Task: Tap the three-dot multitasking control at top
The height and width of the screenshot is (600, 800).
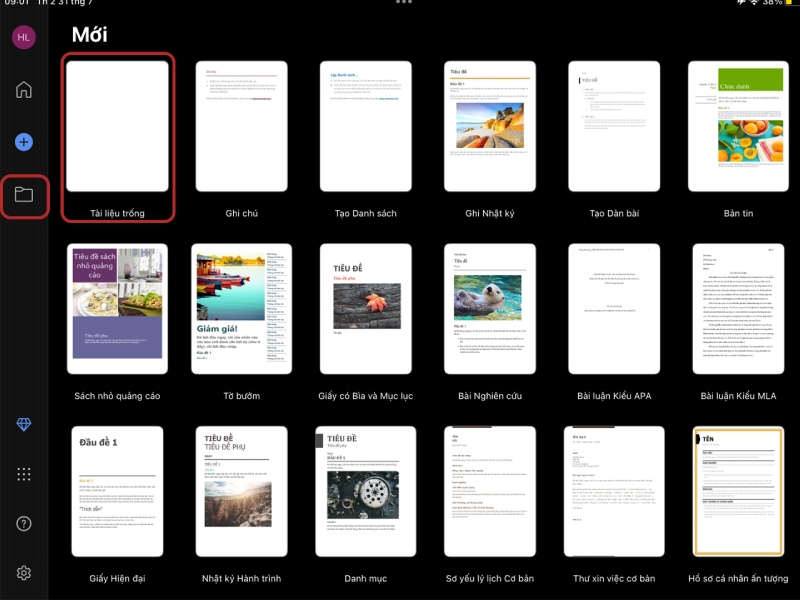Action: pos(404,3)
